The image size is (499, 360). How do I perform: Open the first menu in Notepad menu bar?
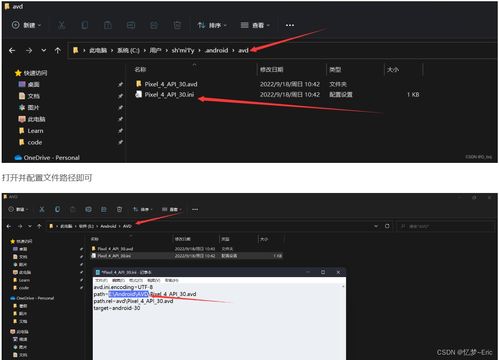coord(101,280)
